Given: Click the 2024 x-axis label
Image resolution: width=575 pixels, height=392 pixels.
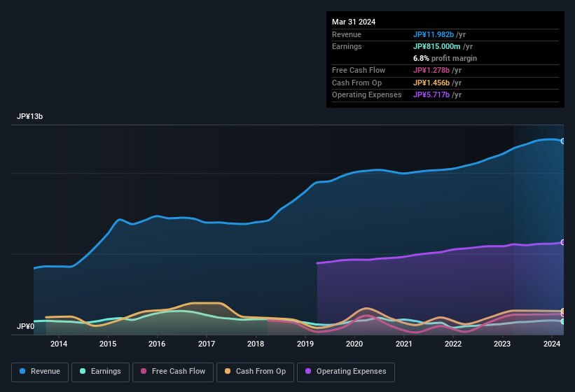Looking at the screenshot, I should coord(551,344).
